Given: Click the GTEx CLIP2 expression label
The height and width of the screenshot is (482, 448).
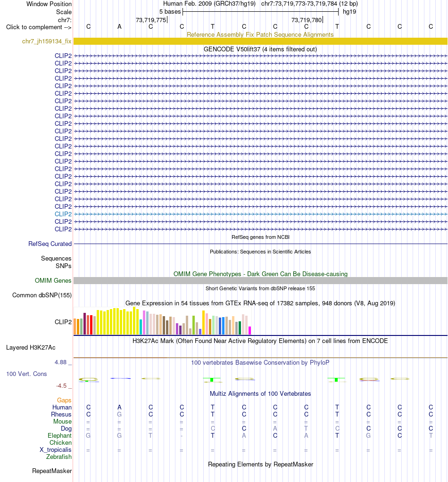Looking at the screenshot, I should click(x=63, y=322).
